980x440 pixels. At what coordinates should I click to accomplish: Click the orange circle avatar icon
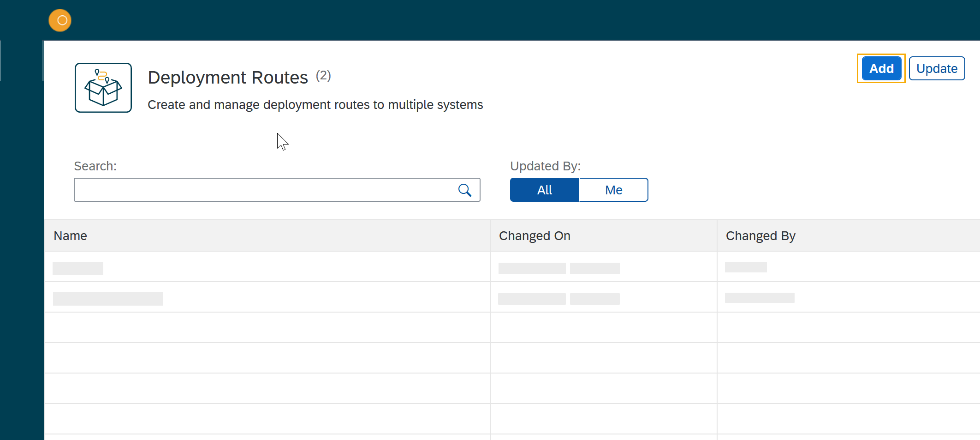[x=60, y=20]
